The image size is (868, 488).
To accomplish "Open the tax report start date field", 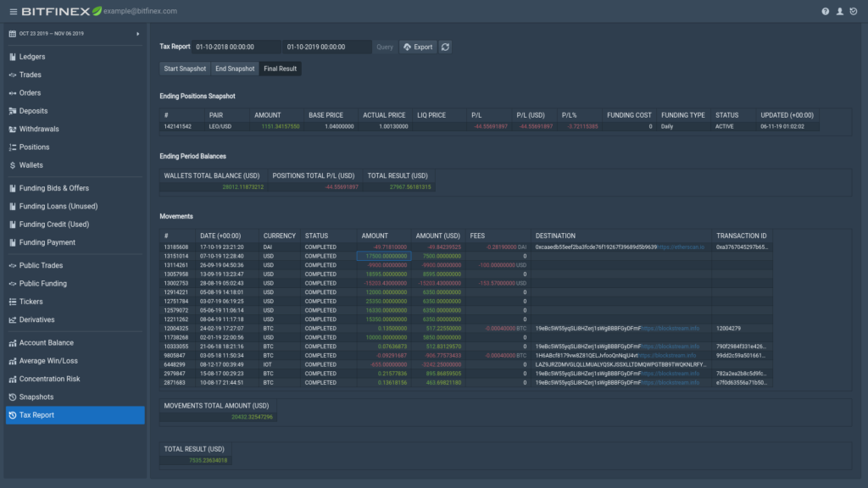I will pos(236,47).
